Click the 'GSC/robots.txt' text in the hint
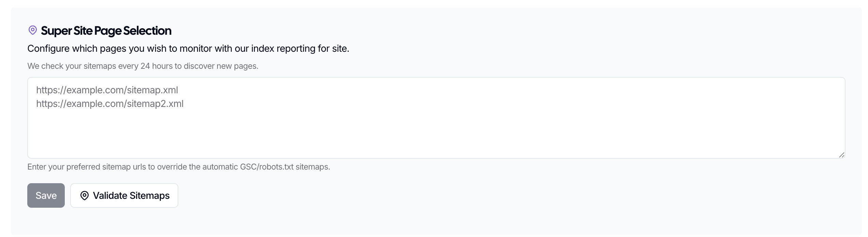The image size is (868, 237). 267,167
